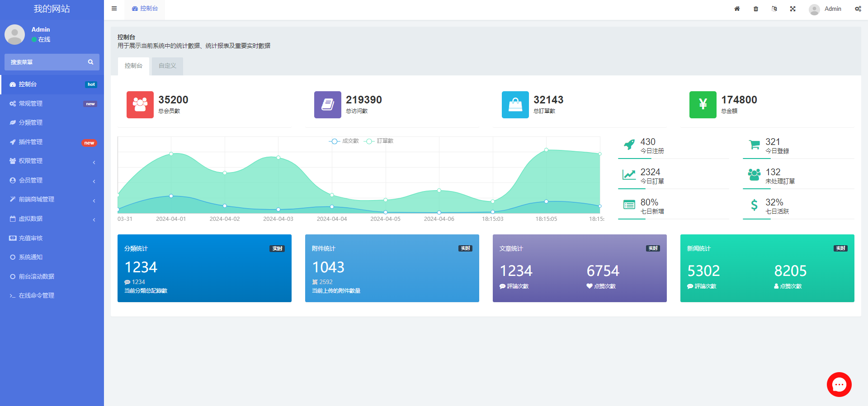Image resolution: width=868 pixels, height=406 pixels.
Task: Click the search magnifier icon in sidebar
Action: coord(90,62)
